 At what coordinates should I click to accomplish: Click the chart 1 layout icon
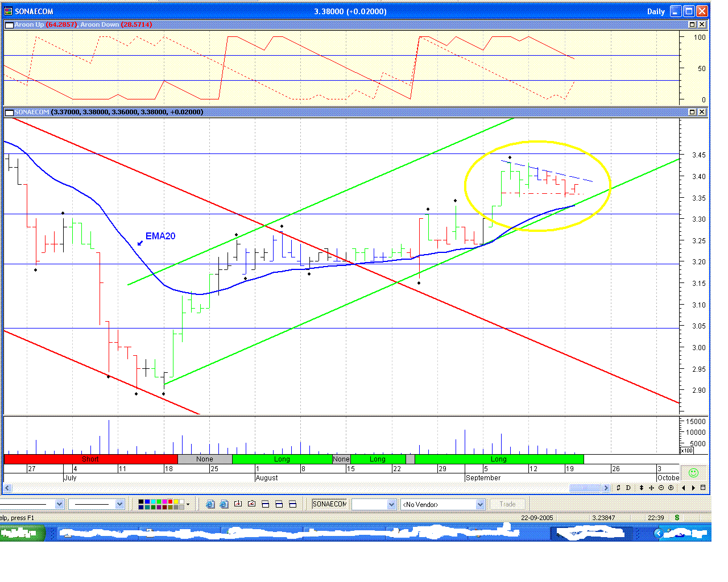(238, 504)
